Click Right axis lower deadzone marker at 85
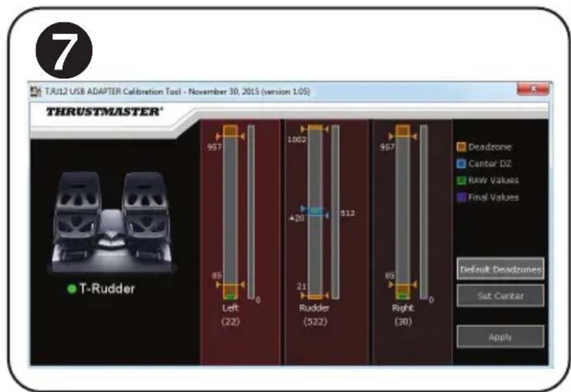This screenshot has height=392, width=571. click(x=402, y=285)
